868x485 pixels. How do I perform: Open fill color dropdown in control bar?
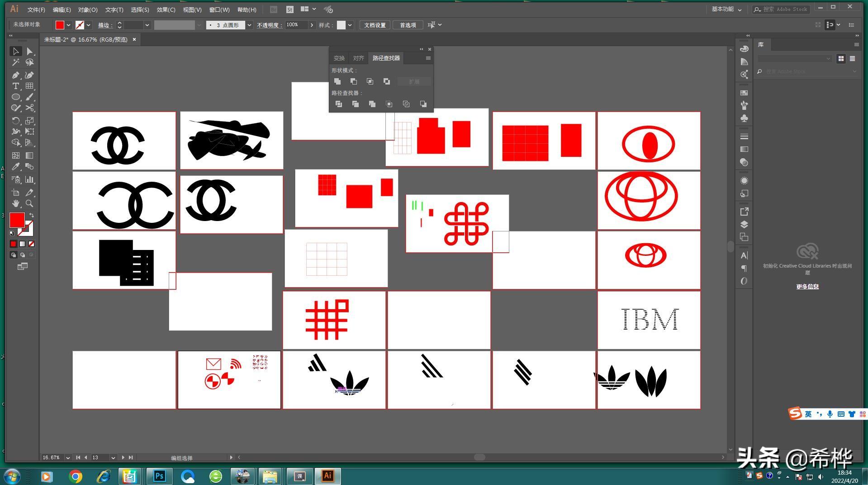tap(68, 25)
